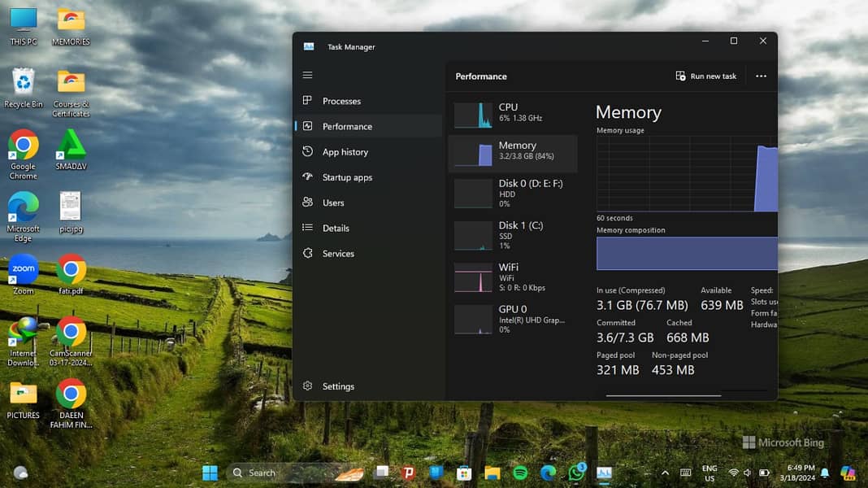Open Task Manager Settings
868x488 pixels.
click(337, 386)
